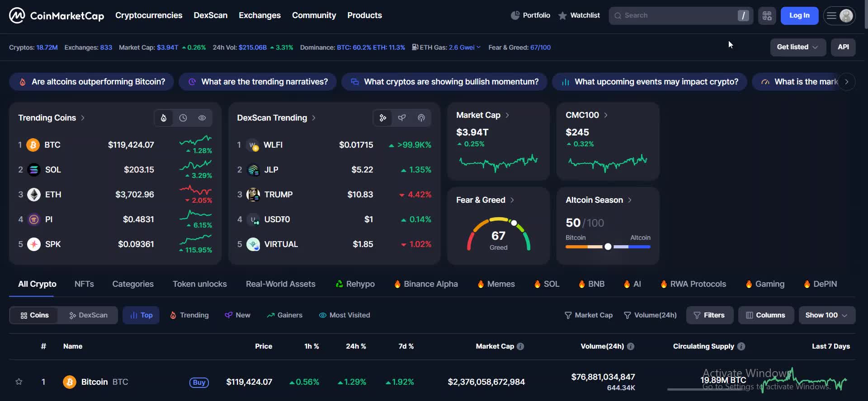Click the Market Cap sparkline chart

498,163
